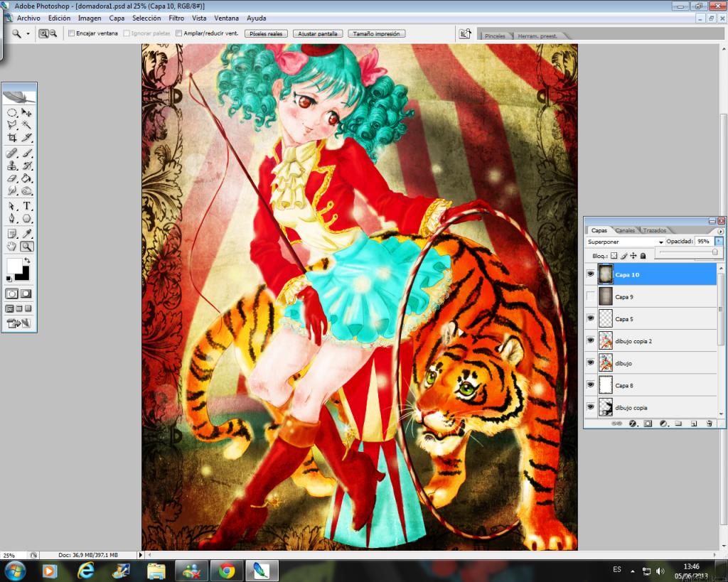Reset default foreground and background colors
The height and width of the screenshot is (582, 728).
(x=9, y=279)
